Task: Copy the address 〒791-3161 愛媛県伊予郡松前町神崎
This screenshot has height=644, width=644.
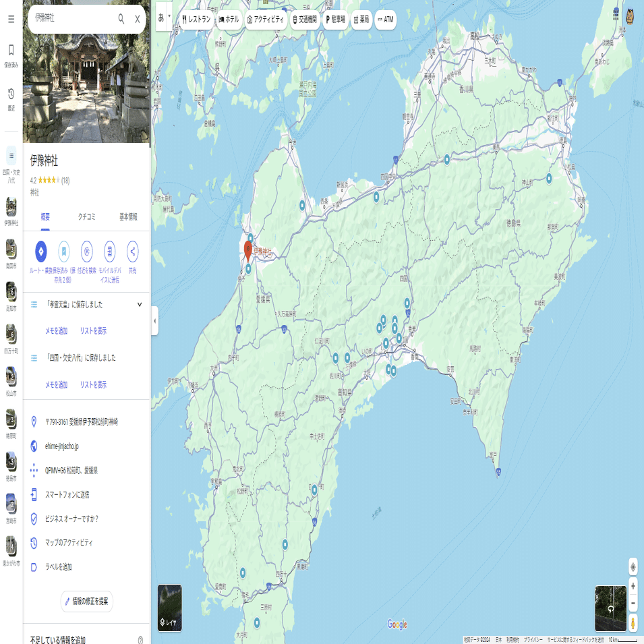Action: coord(82,422)
